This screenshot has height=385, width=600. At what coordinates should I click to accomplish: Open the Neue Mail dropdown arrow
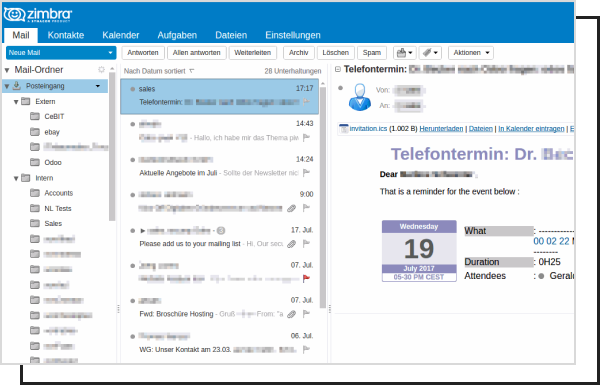[x=110, y=53]
